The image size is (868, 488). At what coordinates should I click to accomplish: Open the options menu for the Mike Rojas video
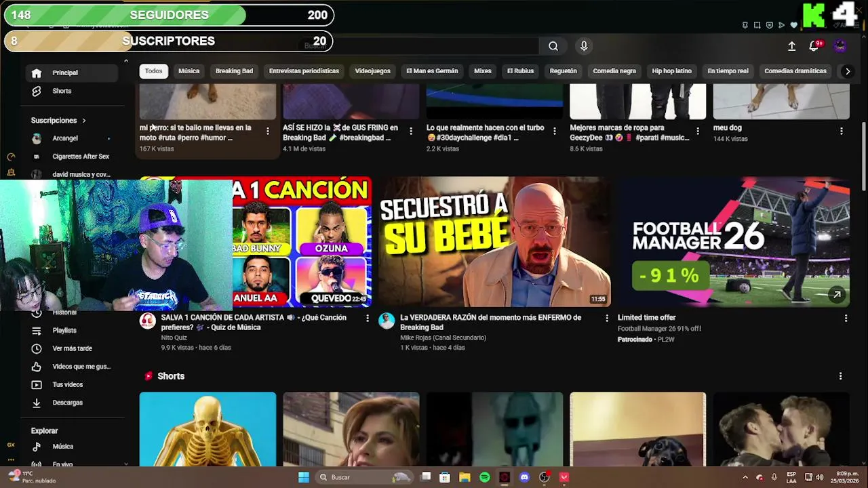(606, 318)
